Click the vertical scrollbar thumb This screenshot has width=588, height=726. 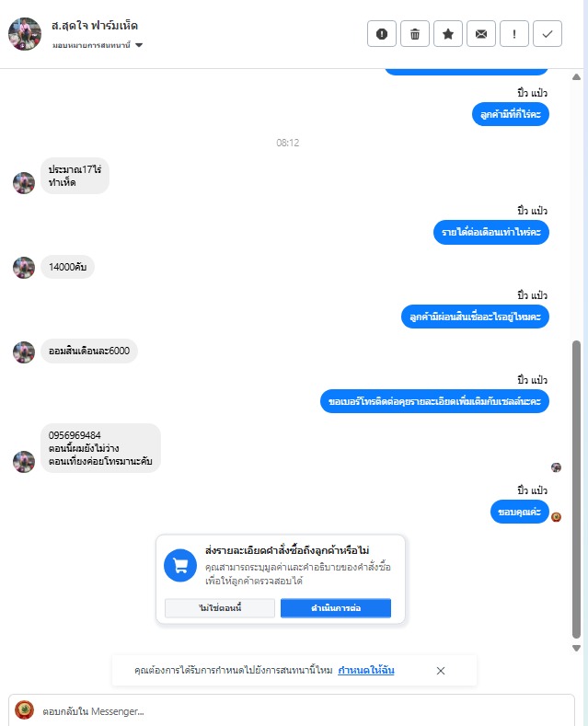[x=576, y=490]
